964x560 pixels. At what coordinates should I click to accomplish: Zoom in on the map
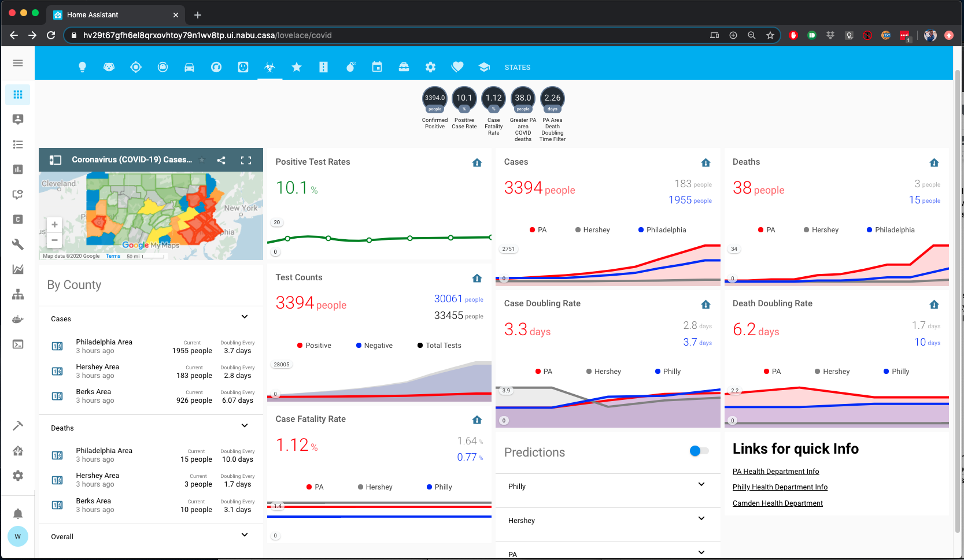click(54, 225)
